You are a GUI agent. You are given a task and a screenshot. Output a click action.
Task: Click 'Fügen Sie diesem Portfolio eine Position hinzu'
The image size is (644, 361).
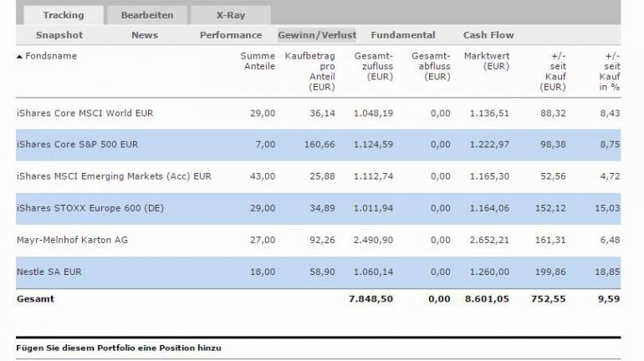tap(119, 348)
